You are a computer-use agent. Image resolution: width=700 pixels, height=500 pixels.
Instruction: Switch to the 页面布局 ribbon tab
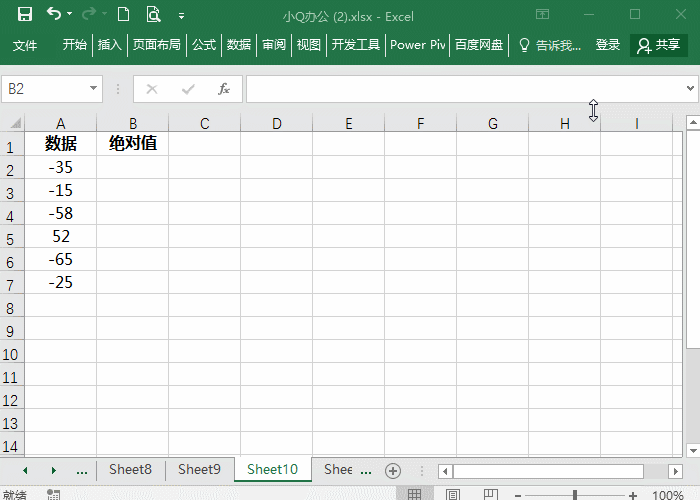click(157, 45)
